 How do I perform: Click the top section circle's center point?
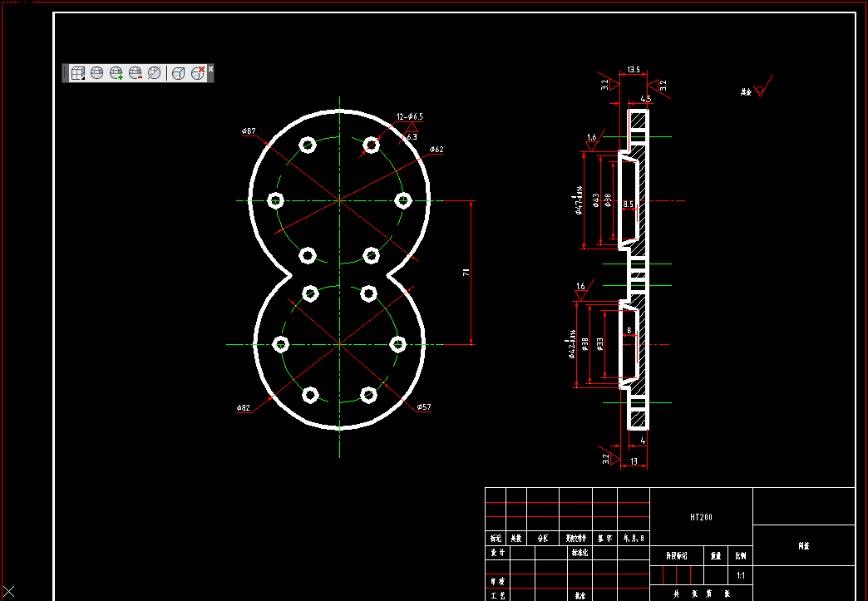pyautogui.click(x=339, y=200)
